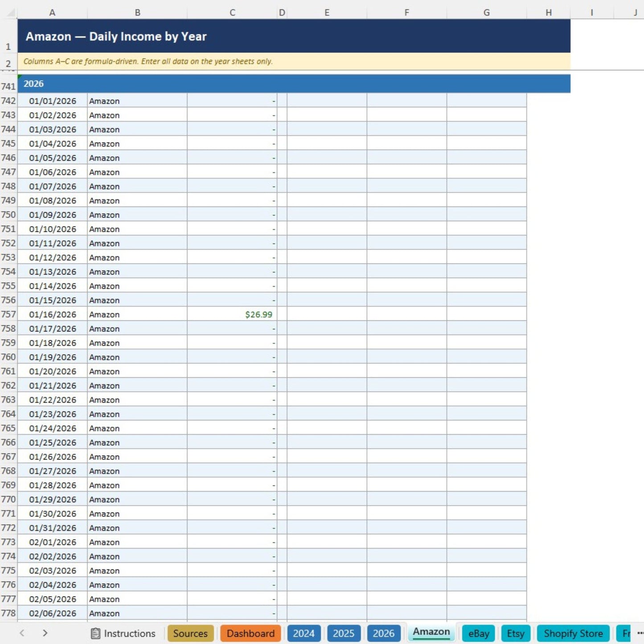Click the formula-driven note in row 2
This screenshot has width=644, height=644.
click(148, 62)
